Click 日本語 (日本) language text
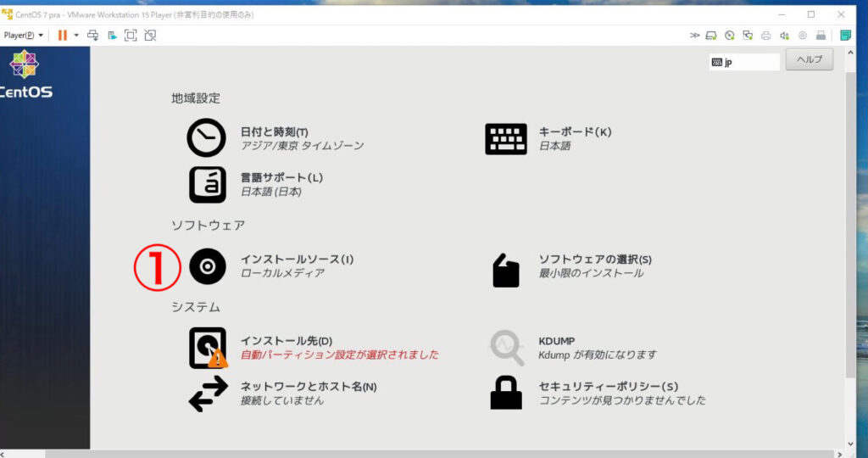This screenshot has height=458, width=868. 271,193
